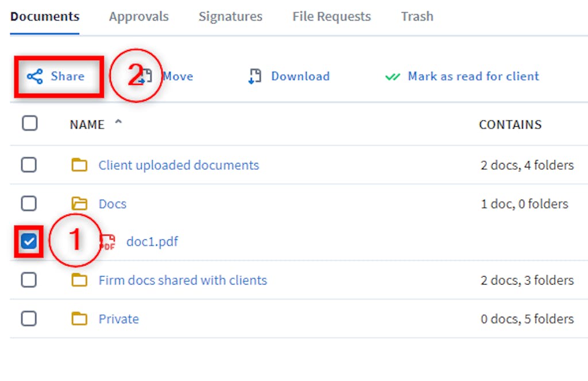588x381 pixels.
Task: Go to the File Requests tab
Action: (x=331, y=17)
